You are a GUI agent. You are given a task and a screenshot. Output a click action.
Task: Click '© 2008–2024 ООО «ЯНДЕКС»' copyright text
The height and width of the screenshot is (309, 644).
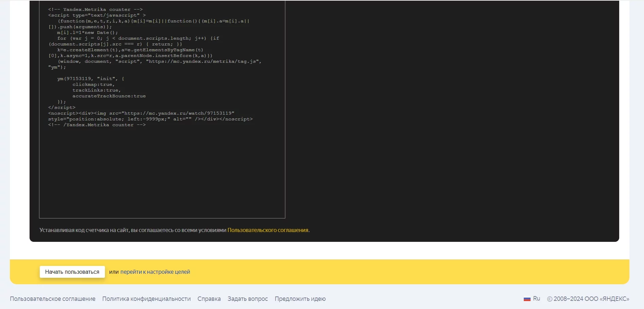click(588, 299)
